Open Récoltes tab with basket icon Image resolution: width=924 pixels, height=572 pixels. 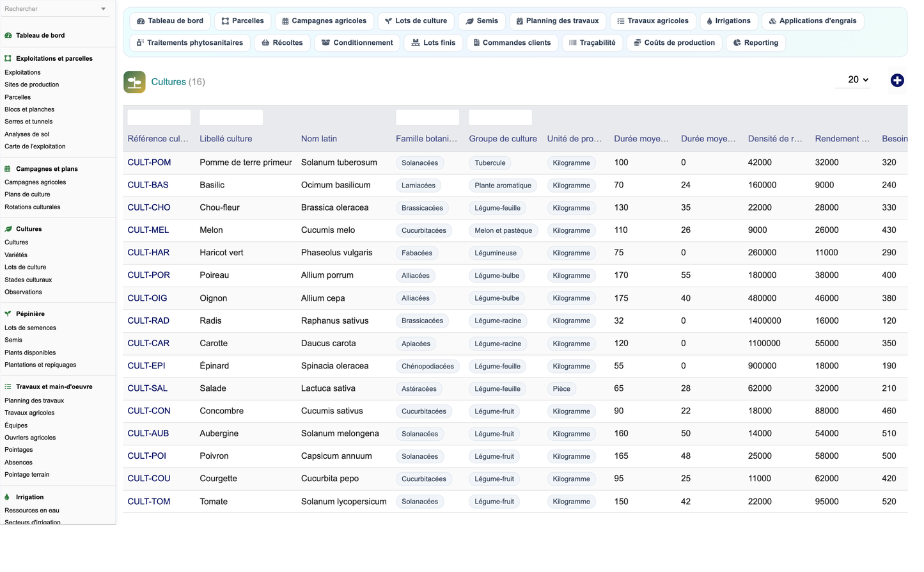[x=283, y=43]
